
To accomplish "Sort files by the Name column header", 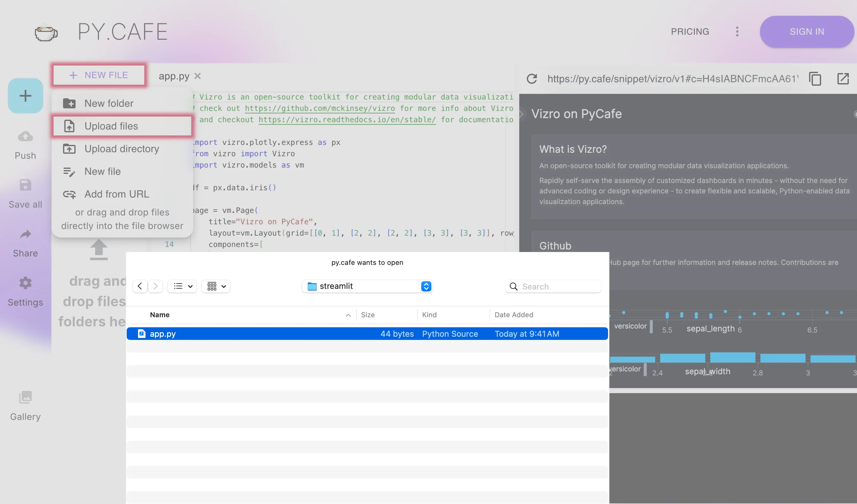I will click(x=160, y=315).
